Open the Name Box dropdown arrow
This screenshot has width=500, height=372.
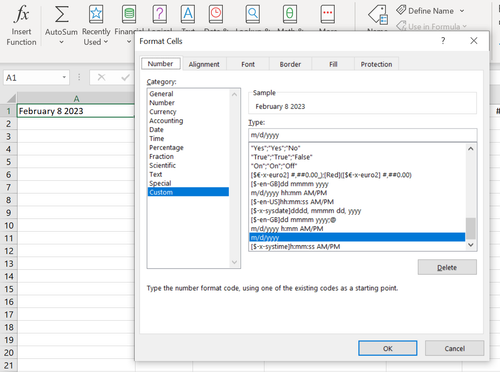64,78
